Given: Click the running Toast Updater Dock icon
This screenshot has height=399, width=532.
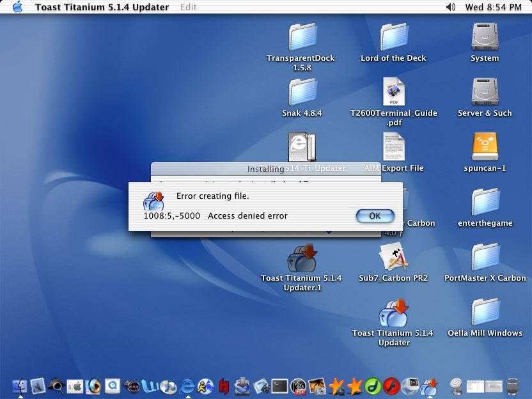Looking at the screenshot, I should 429,386.
